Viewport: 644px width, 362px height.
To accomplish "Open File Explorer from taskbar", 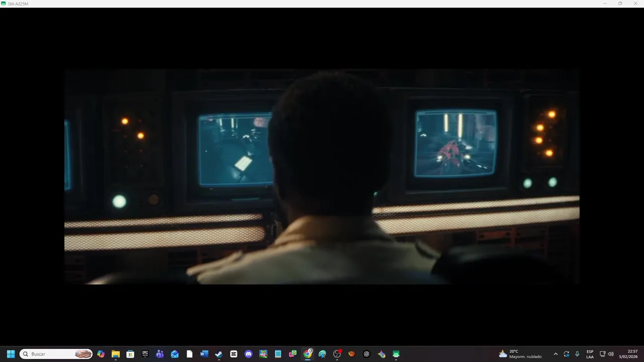I will pyautogui.click(x=116, y=354).
